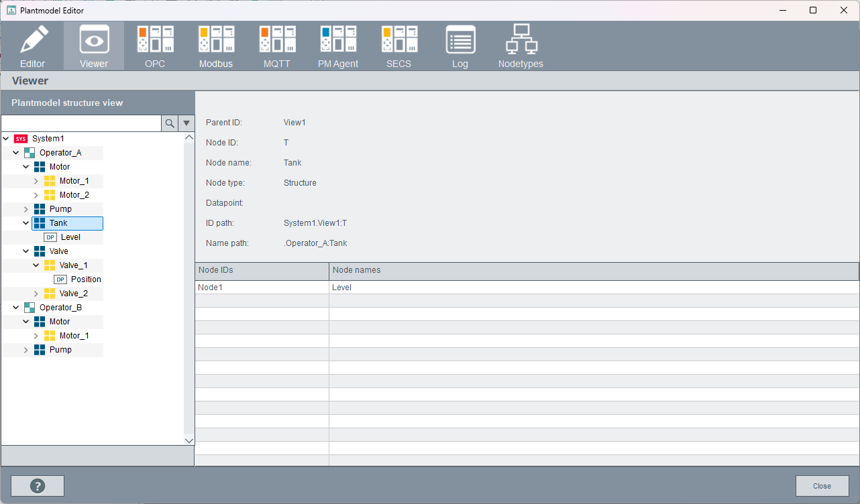This screenshot has height=504, width=860.
Task: Click the Valve structure icon
Action: point(40,251)
